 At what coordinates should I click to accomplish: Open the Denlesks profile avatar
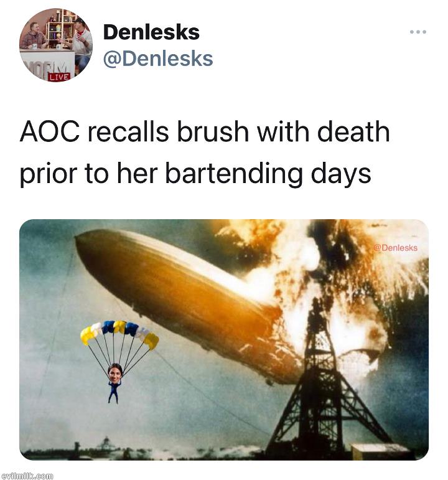56,45
